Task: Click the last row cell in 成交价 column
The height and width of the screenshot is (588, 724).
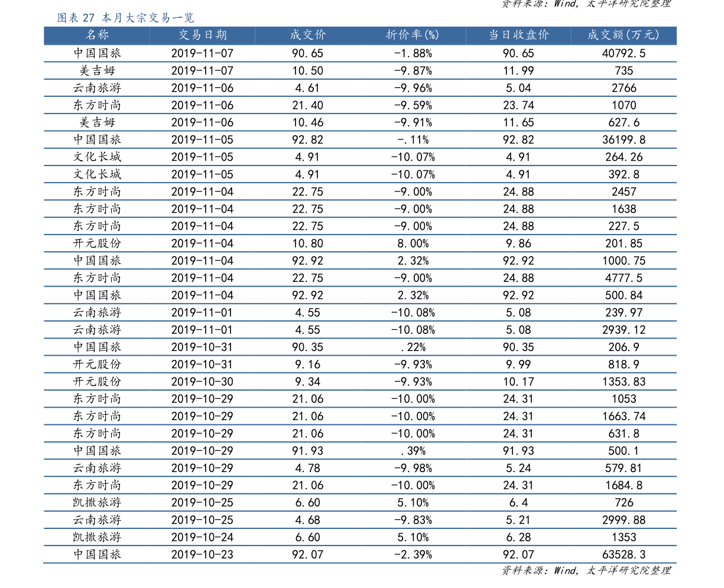Action: tap(308, 554)
